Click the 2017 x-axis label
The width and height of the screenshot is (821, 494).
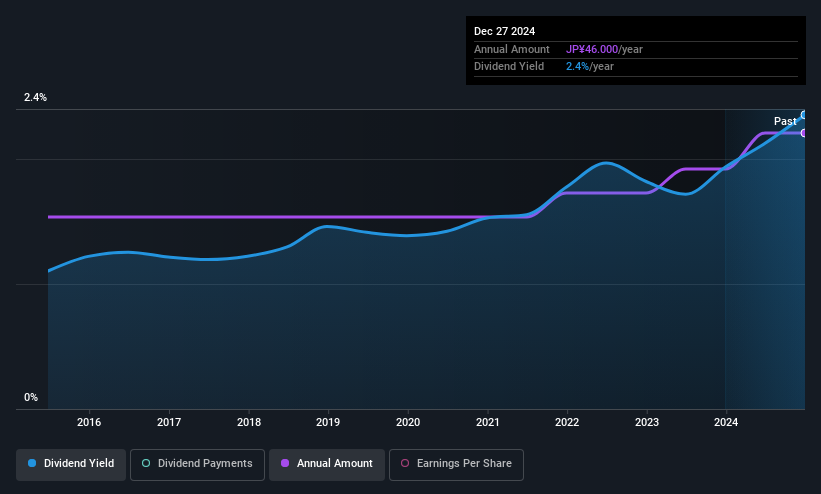(169, 422)
